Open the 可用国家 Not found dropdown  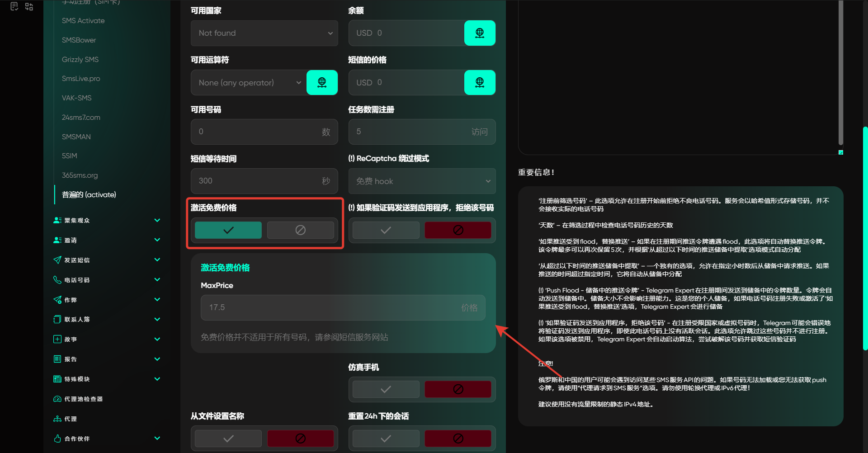(x=264, y=33)
